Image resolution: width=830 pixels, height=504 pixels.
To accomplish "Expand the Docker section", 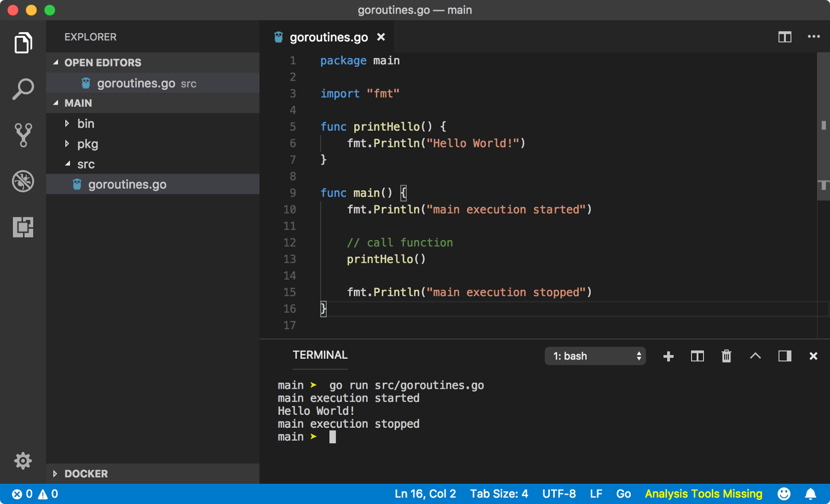I will tap(153, 473).
